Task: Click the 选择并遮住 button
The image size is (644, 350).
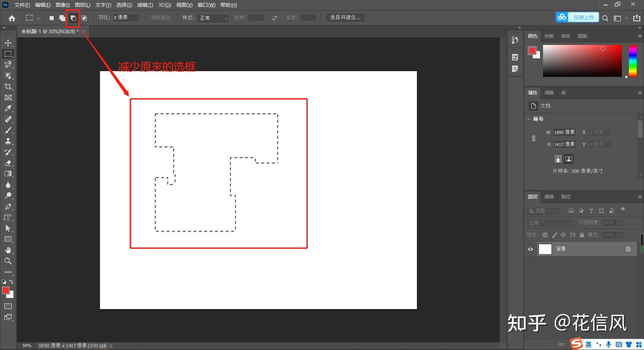Action: tap(345, 17)
